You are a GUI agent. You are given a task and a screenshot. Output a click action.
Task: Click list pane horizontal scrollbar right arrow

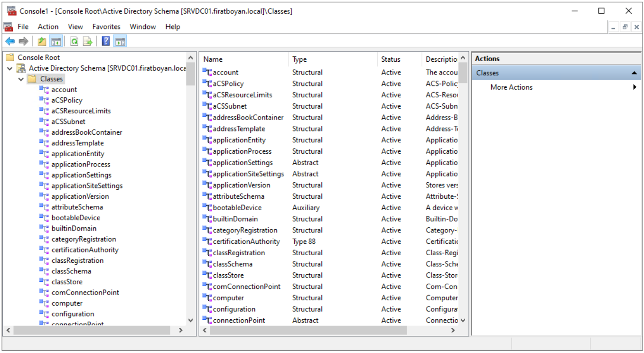[x=453, y=330]
